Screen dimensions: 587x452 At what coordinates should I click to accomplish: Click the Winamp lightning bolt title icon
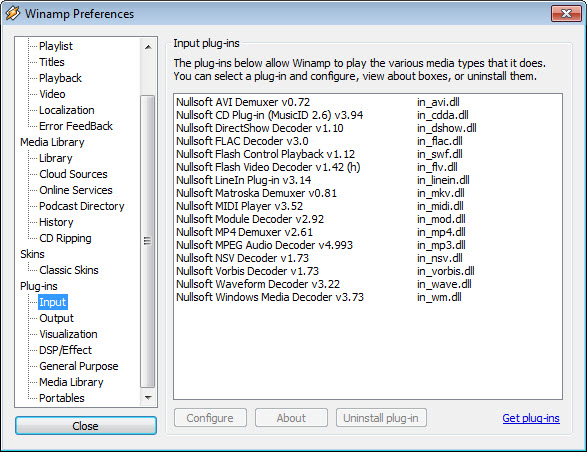(x=12, y=13)
